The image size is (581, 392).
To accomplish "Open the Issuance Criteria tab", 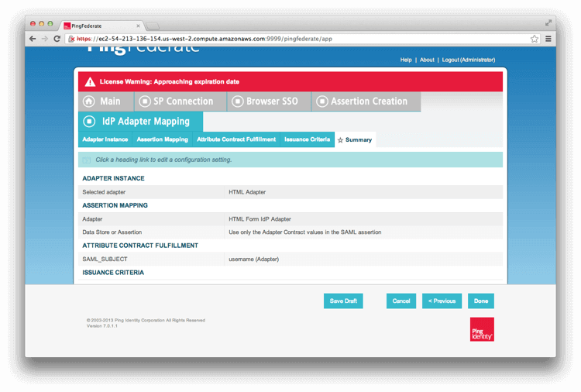I will click(x=307, y=140).
